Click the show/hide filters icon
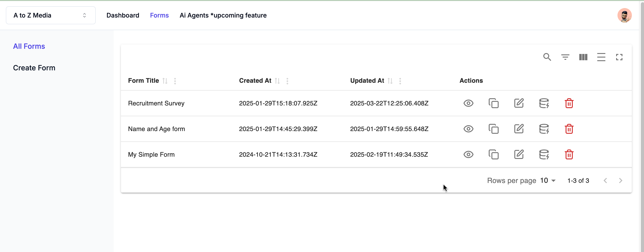The height and width of the screenshot is (252, 644). tap(565, 57)
